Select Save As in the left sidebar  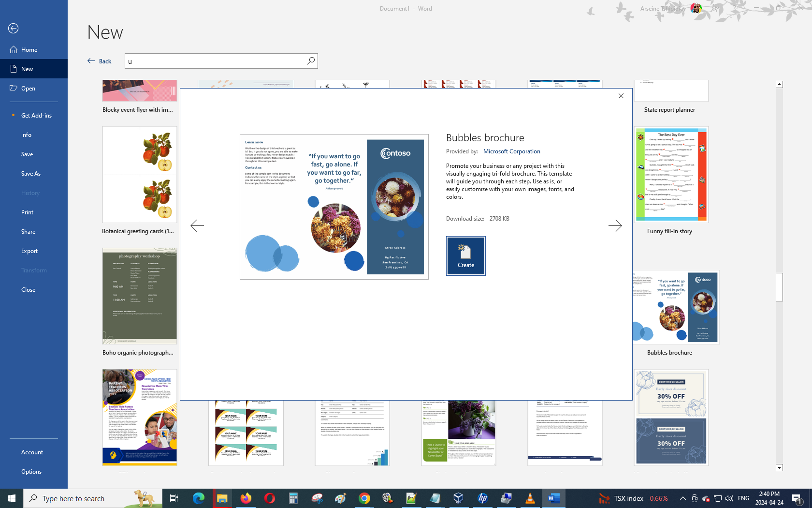[31, 174]
